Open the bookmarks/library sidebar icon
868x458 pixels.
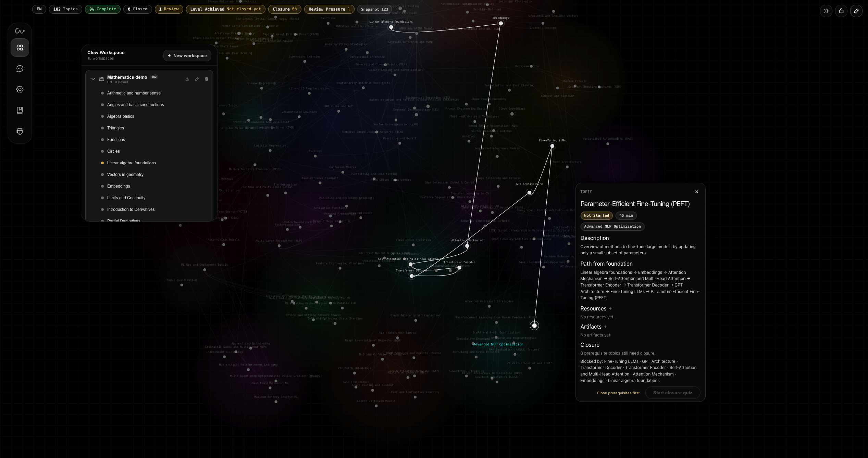[x=20, y=110]
